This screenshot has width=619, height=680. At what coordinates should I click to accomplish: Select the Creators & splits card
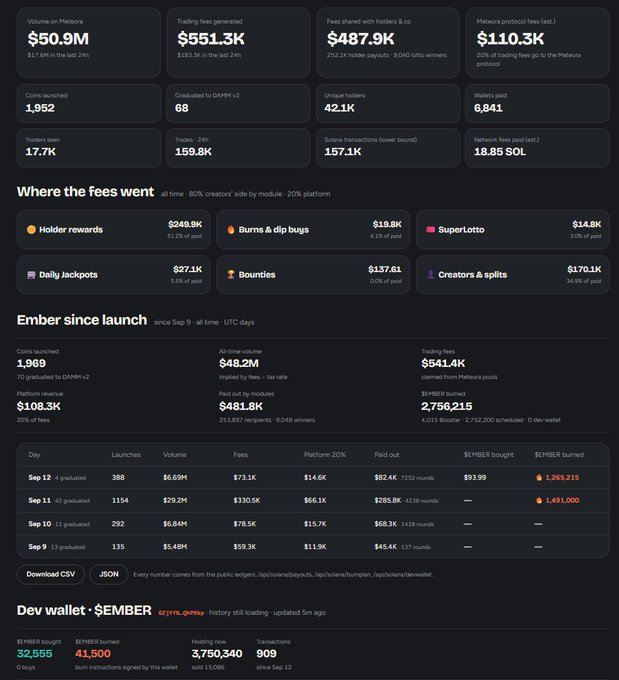tap(513, 275)
